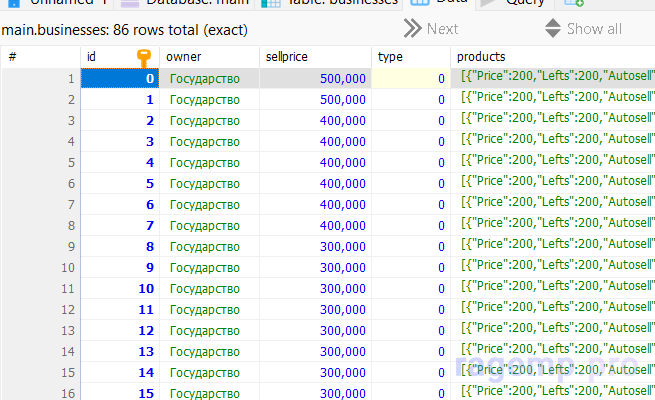Click the Next rows double-arrow icon
The image size is (655, 400).
[412, 29]
